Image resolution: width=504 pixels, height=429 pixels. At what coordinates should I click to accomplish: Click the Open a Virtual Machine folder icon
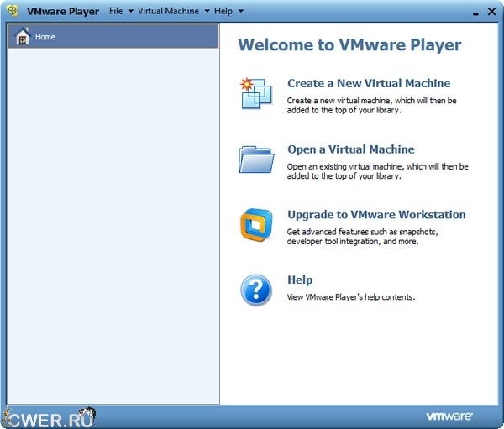(256, 158)
